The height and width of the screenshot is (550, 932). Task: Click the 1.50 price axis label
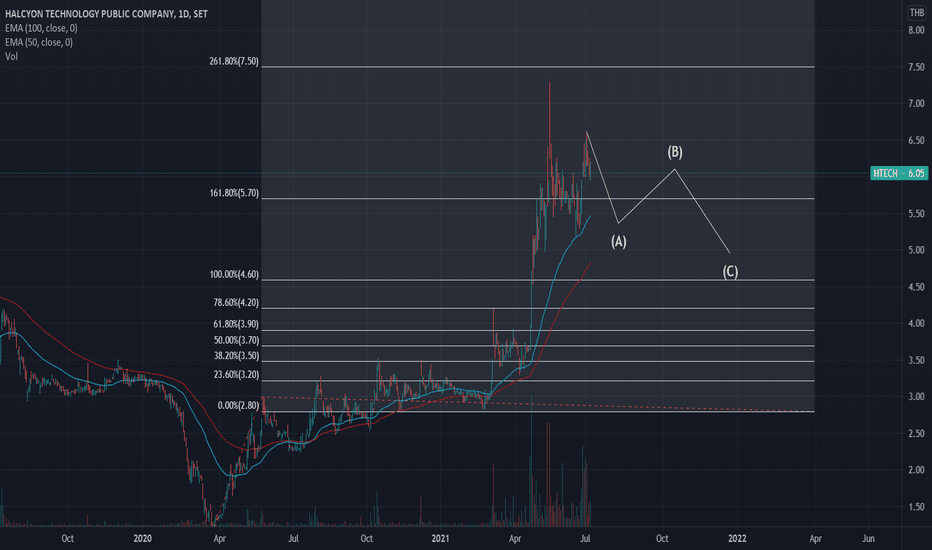pos(916,507)
